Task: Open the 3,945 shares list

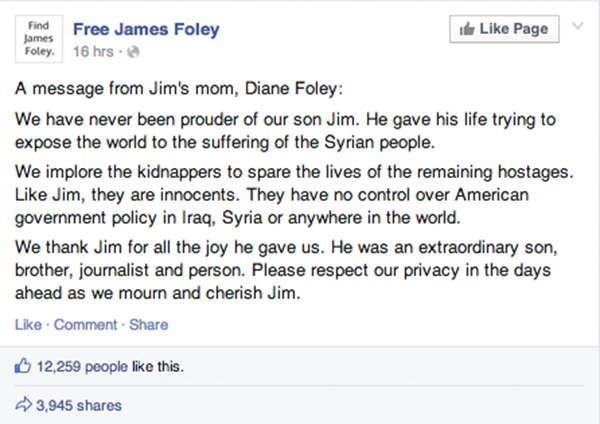Action: (79, 406)
